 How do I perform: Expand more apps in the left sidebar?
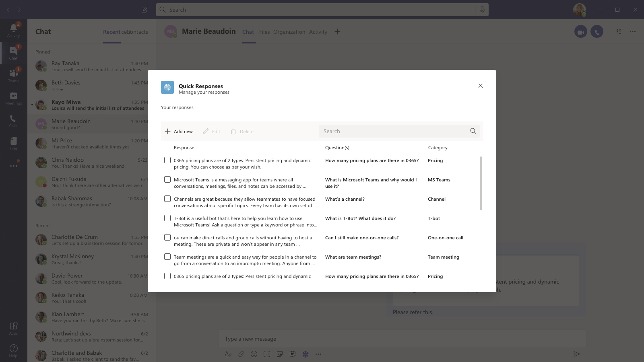pyautogui.click(x=13, y=165)
